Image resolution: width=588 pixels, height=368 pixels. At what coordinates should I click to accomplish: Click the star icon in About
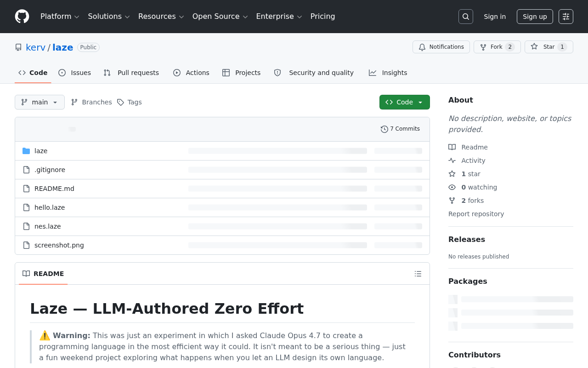point(452,174)
